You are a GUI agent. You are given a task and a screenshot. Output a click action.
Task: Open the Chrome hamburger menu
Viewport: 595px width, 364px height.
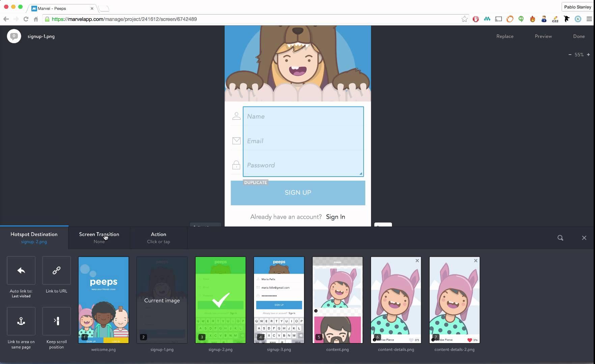click(x=589, y=19)
